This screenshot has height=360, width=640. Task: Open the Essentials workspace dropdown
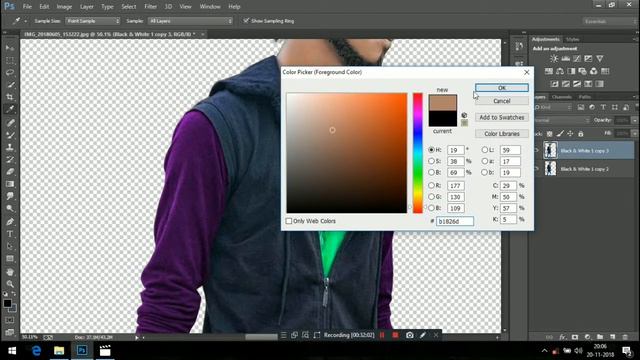coord(610,21)
